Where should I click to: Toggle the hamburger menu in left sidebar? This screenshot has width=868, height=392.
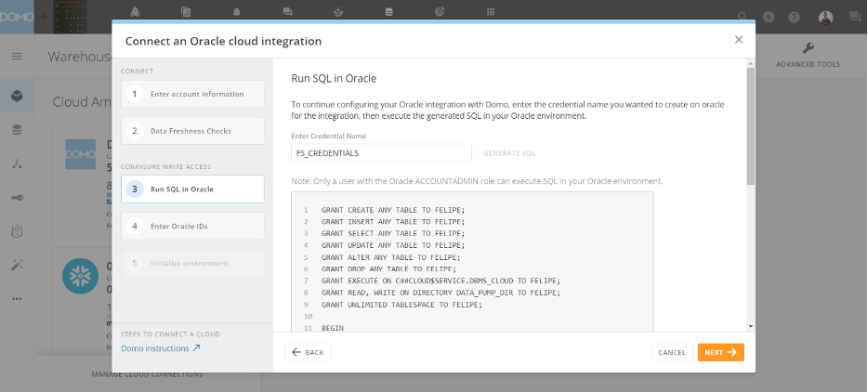pos(17,56)
